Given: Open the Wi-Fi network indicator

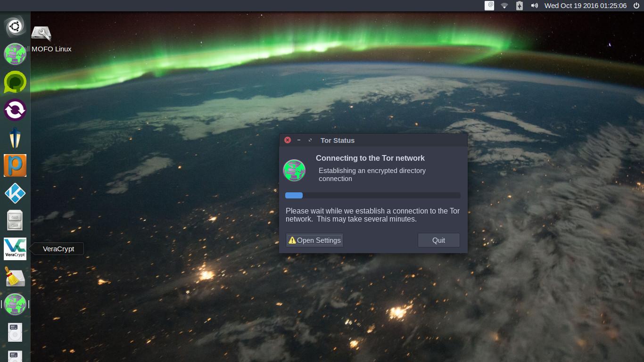Looking at the screenshot, I should tap(504, 6).
